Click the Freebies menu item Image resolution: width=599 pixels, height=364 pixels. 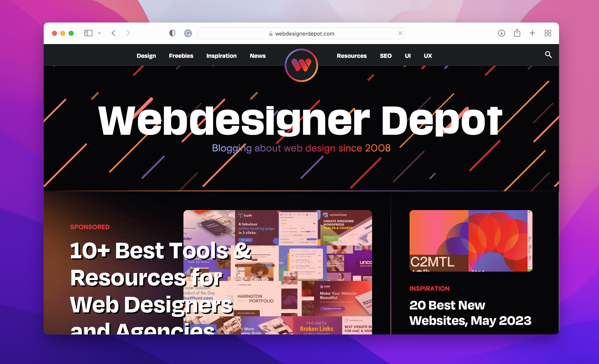(181, 56)
